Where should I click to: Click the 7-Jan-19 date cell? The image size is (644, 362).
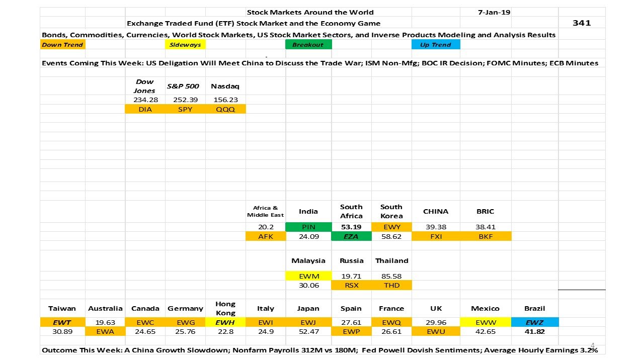pyautogui.click(x=496, y=12)
